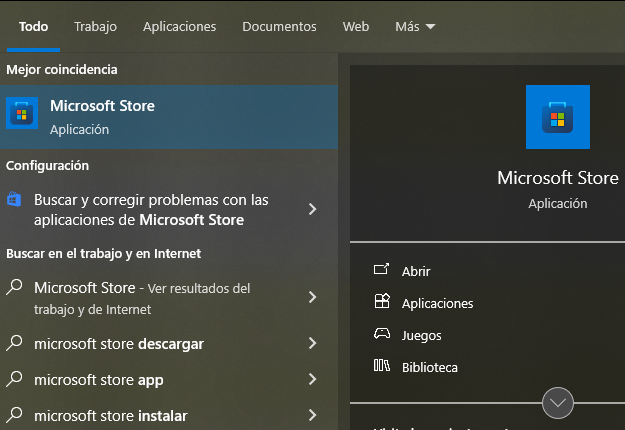Click the Abrir open-window icon
Viewport: 625px width, 430px height.
tap(381, 269)
